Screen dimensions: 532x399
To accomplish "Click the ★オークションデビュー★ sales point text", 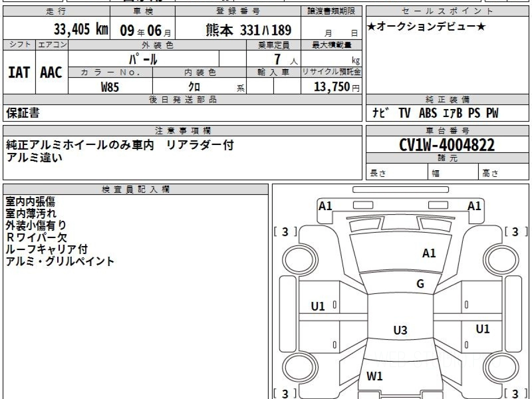I will tap(426, 27).
